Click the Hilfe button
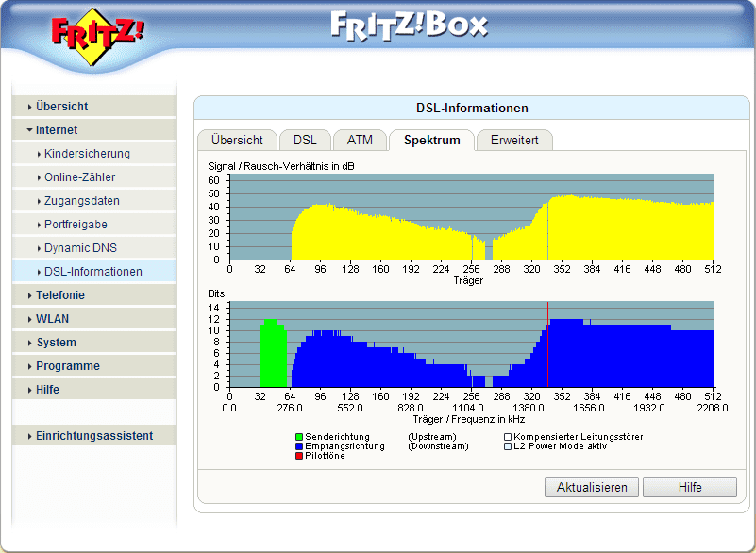The image size is (756, 553). coord(690,488)
